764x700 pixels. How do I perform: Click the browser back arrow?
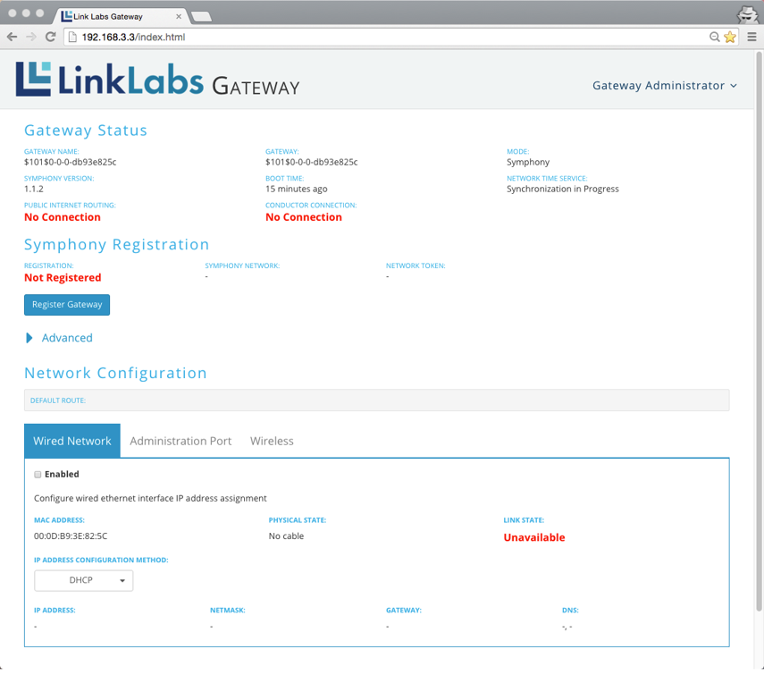[x=12, y=37]
